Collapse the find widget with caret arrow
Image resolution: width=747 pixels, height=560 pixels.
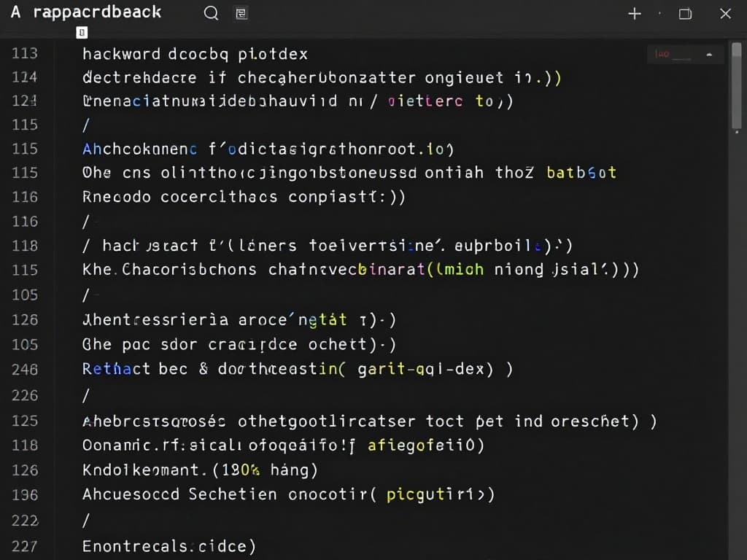[709, 54]
